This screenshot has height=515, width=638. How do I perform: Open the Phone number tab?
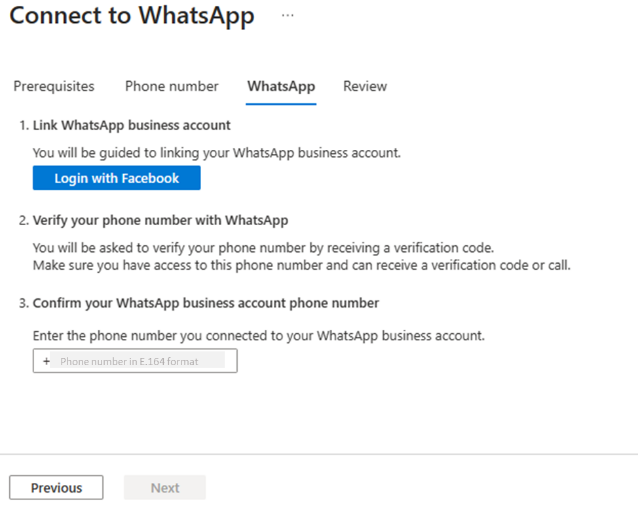pos(171,86)
